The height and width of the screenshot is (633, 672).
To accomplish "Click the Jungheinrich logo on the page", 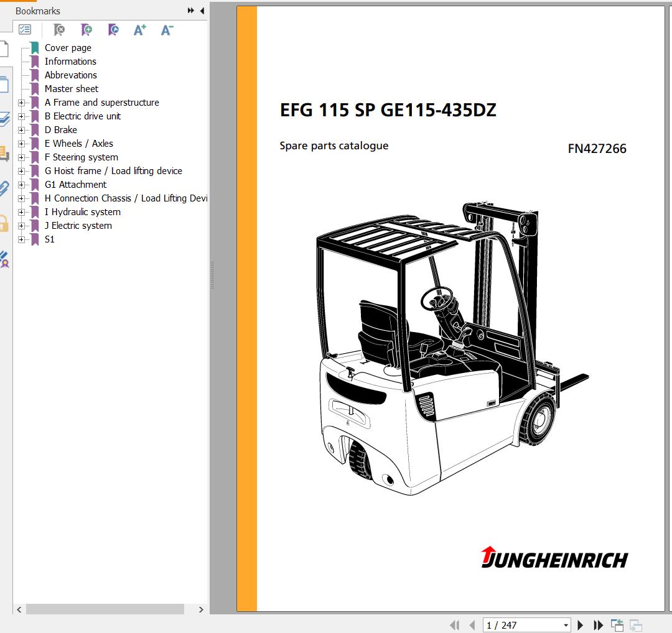I will 554,558.
